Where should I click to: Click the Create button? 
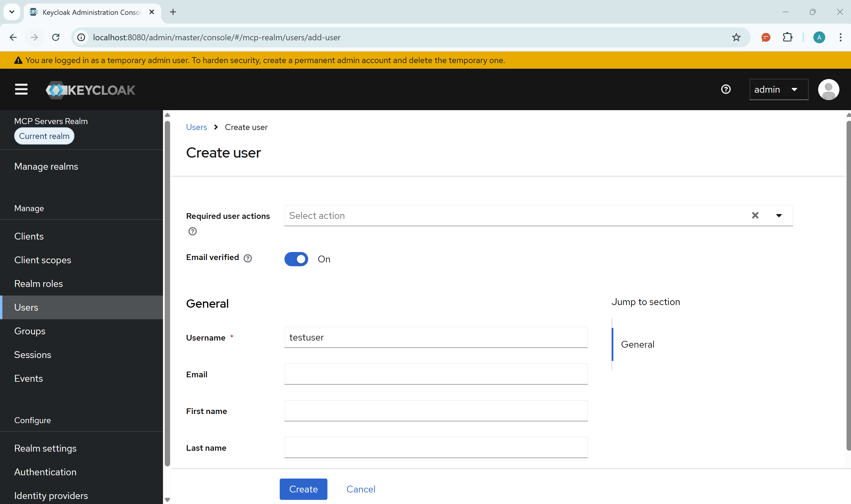coord(303,489)
